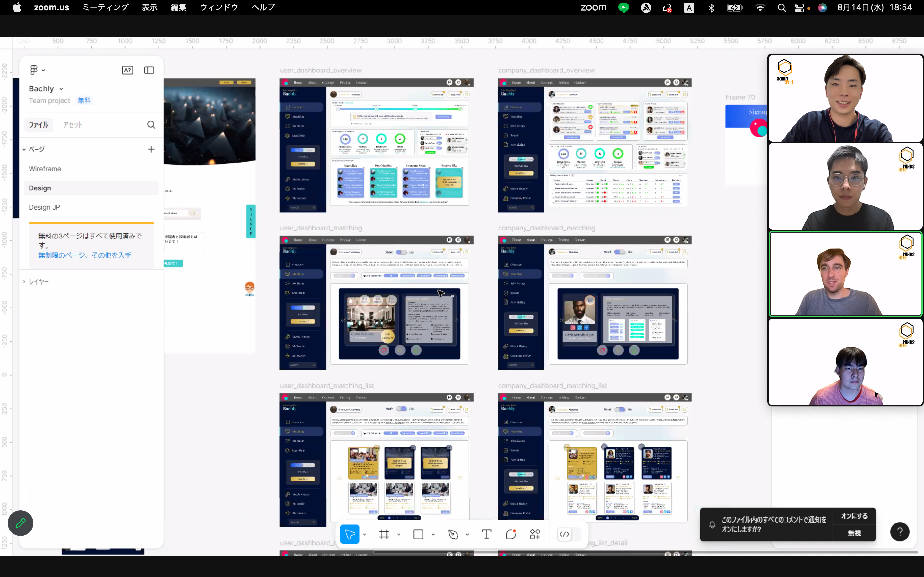This screenshot has width=924, height=577.
Task: Open Figma main menu dropdown
Action: pos(38,70)
